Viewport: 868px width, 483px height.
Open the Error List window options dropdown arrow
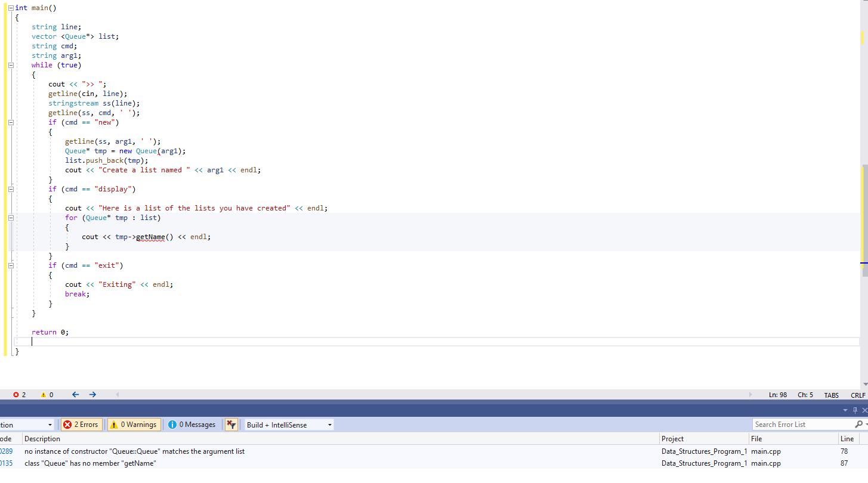click(845, 410)
